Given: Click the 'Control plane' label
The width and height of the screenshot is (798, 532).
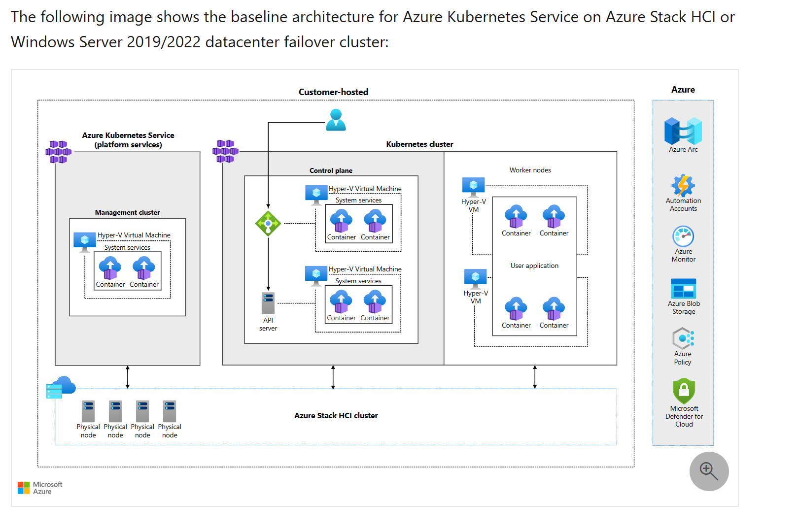Looking at the screenshot, I should tap(331, 170).
